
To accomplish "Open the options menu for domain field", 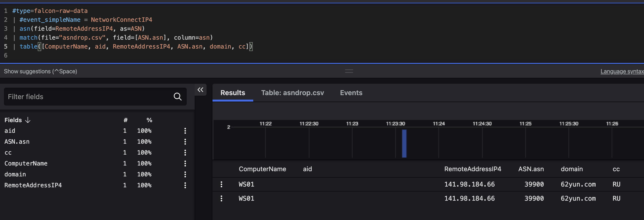I will click(185, 174).
